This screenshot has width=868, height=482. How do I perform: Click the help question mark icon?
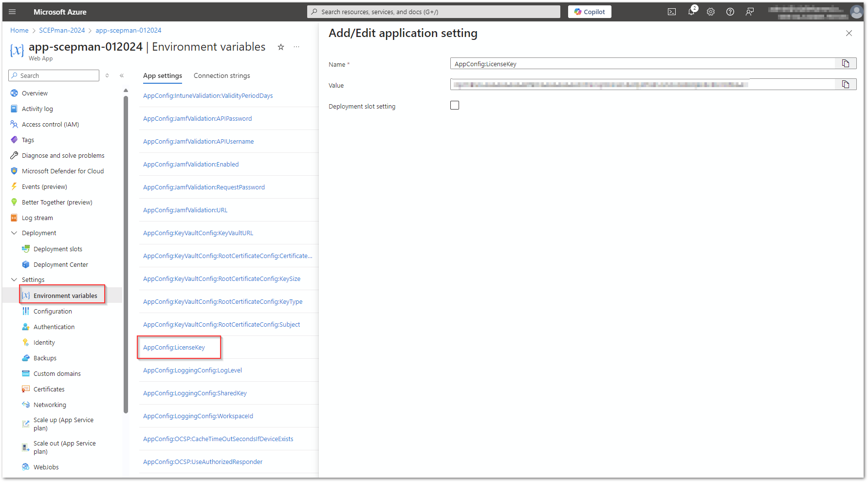click(730, 12)
